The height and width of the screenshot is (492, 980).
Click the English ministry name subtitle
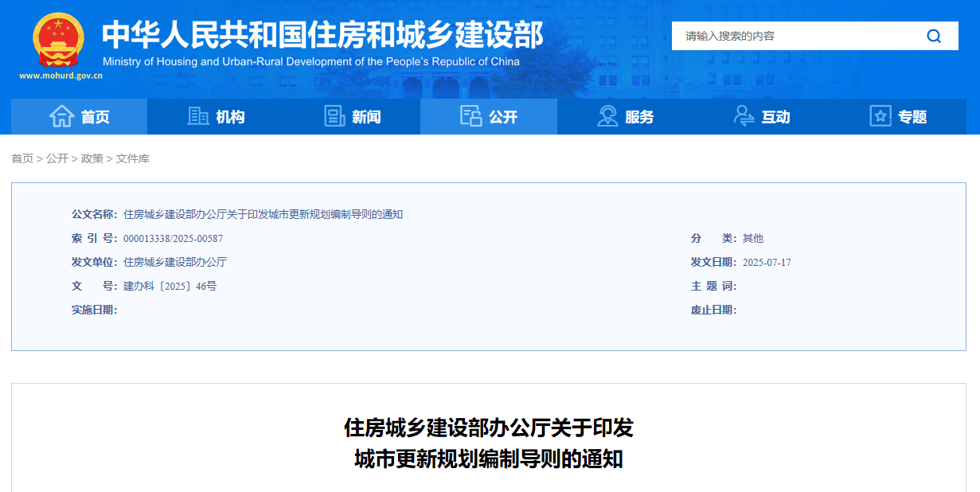[x=311, y=61]
